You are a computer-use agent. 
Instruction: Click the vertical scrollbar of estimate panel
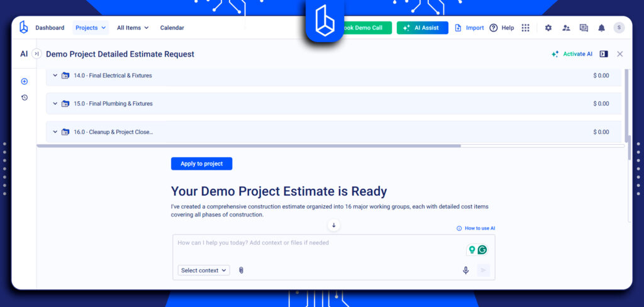[626, 105]
